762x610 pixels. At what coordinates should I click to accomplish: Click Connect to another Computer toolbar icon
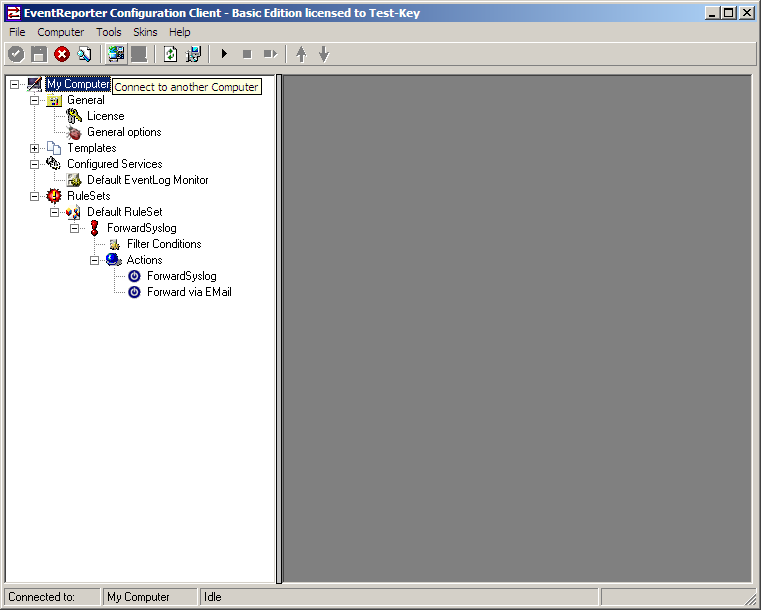click(116, 54)
